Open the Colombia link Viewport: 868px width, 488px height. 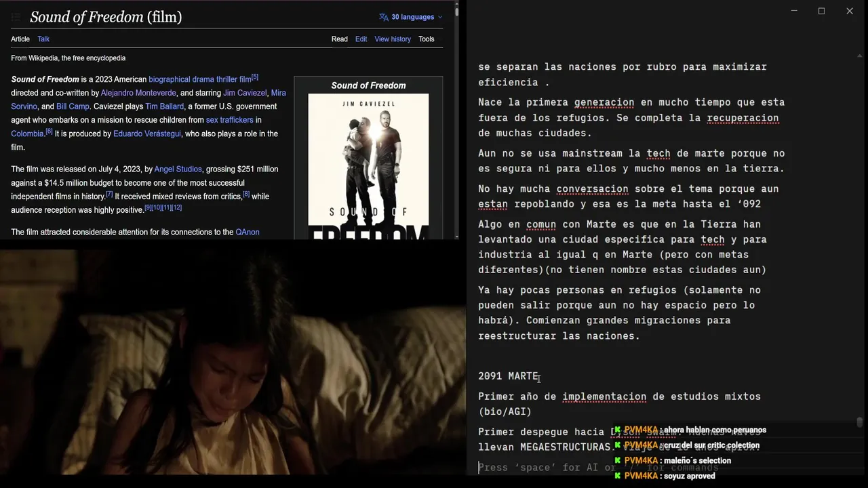pos(27,134)
